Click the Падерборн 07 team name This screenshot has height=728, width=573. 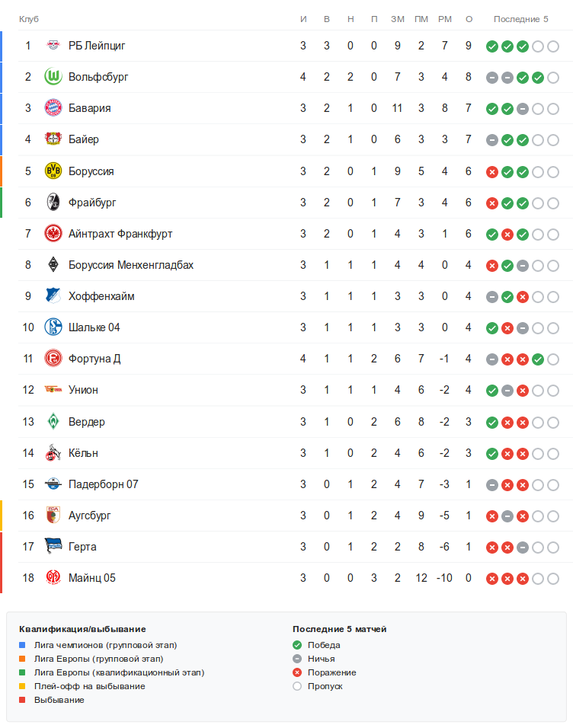(103, 484)
